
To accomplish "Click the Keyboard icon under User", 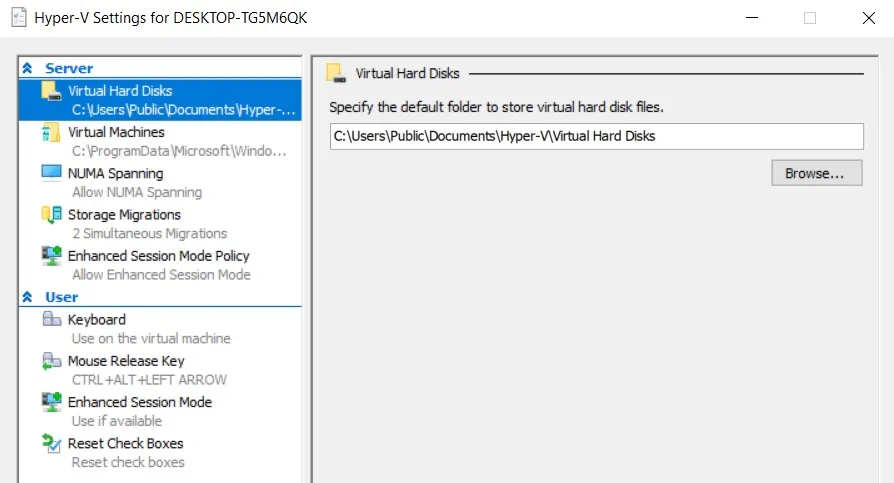I will pos(51,320).
